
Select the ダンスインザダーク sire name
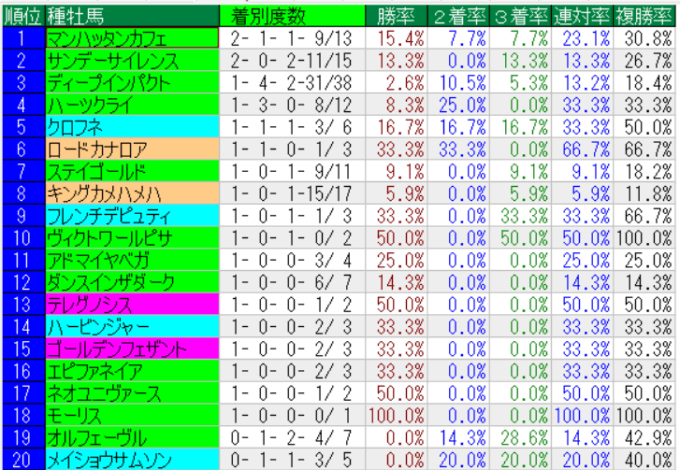point(132,282)
